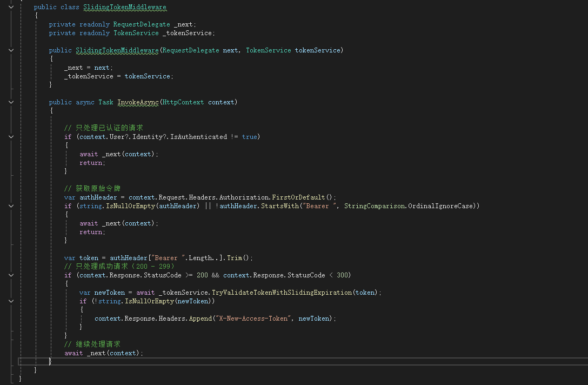Click the newToken variable declaration
588x385 pixels.
click(x=109, y=293)
